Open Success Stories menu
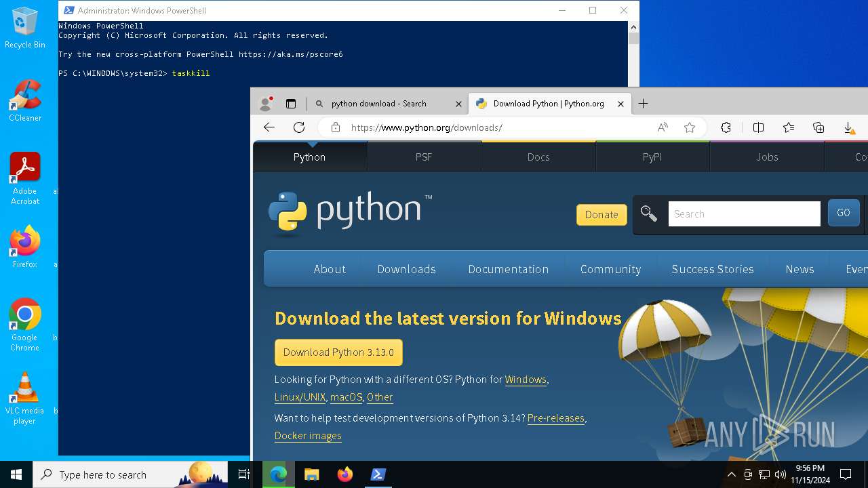The height and width of the screenshot is (488, 868). (x=713, y=269)
